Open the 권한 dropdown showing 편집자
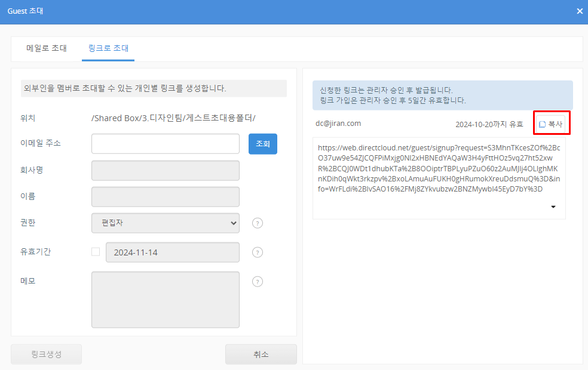This screenshot has height=370, width=588. click(166, 223)
